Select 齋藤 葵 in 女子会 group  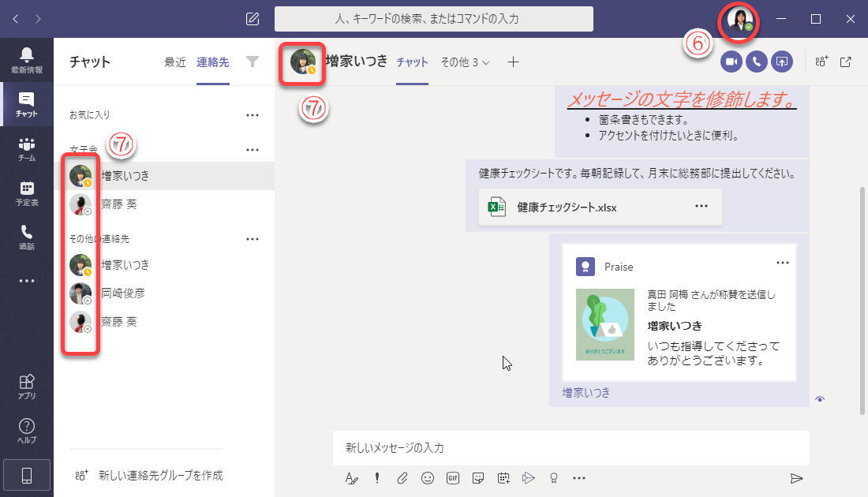pos(164,204)
